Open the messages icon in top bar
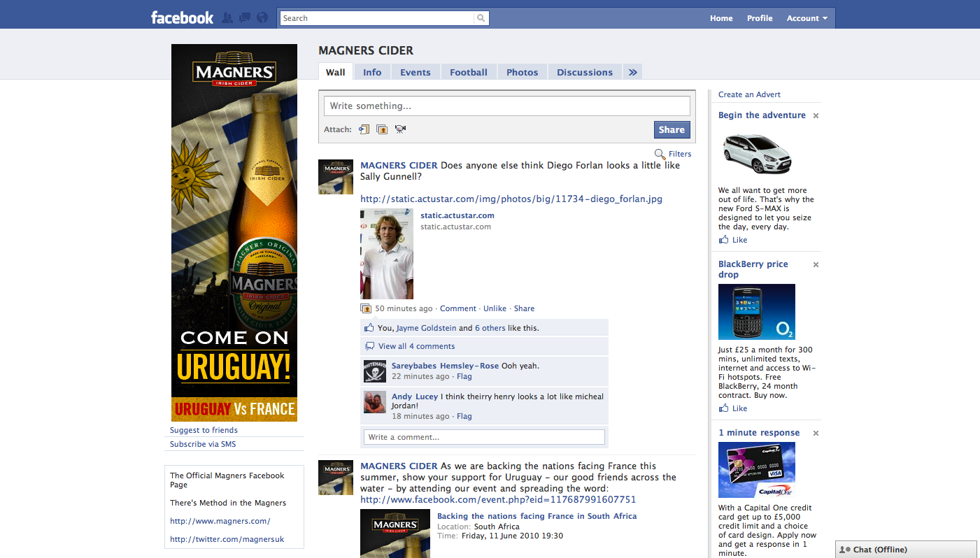This screenshot has width=980, height=558. [x=245, y=18]
